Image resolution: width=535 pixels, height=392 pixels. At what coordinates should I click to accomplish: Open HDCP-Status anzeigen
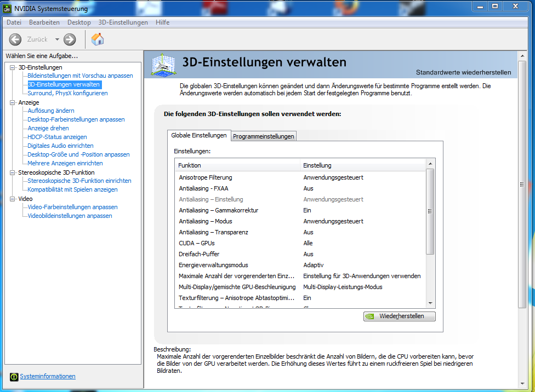click(57, 137)
